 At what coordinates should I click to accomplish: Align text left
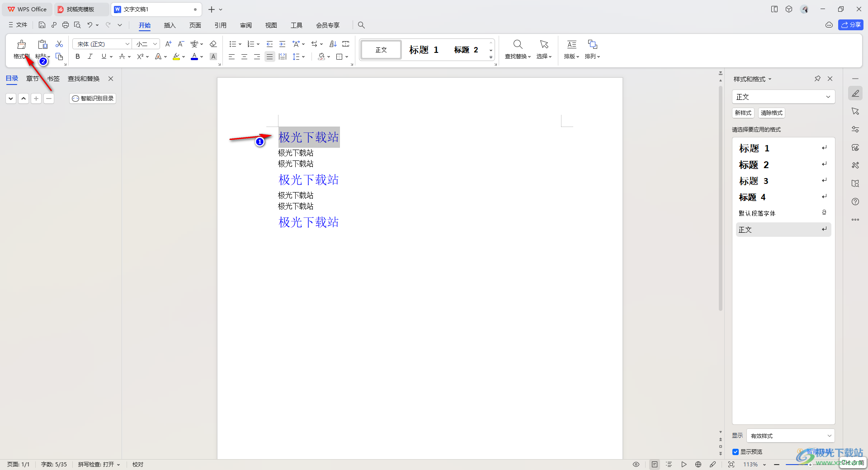pos(231,56)
